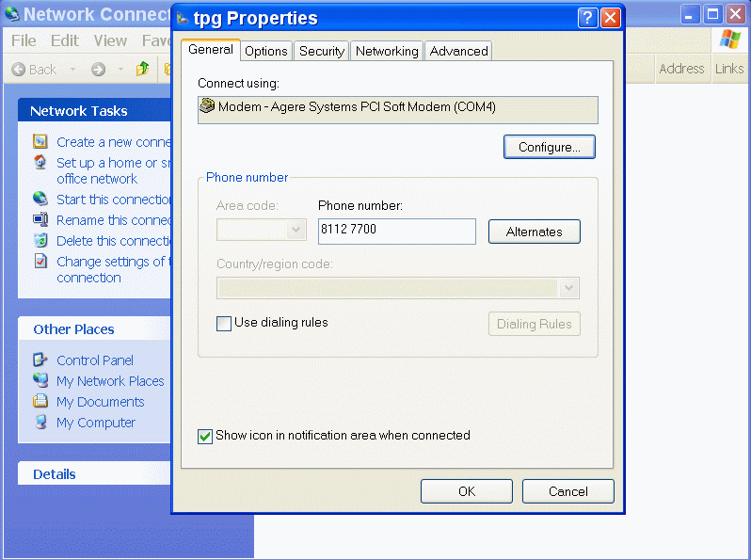Switch to the General tab
This screenshot has width=751, height=560.
[210, 49]
